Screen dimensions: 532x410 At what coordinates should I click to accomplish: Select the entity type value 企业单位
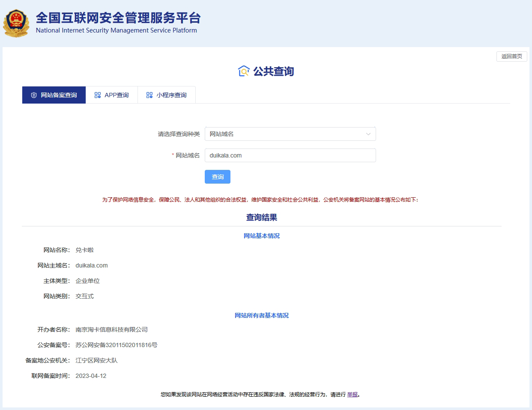pyautogui.click(x=88, y=281)
